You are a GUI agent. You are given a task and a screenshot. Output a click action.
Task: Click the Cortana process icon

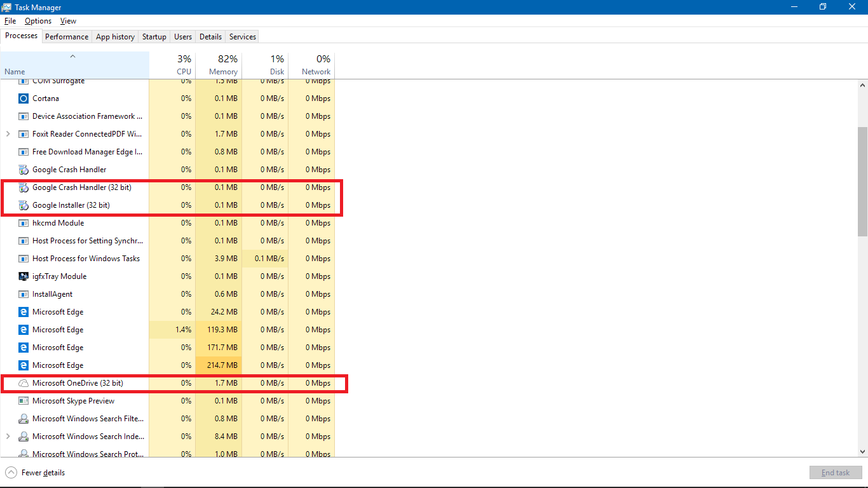click(24, 98)
